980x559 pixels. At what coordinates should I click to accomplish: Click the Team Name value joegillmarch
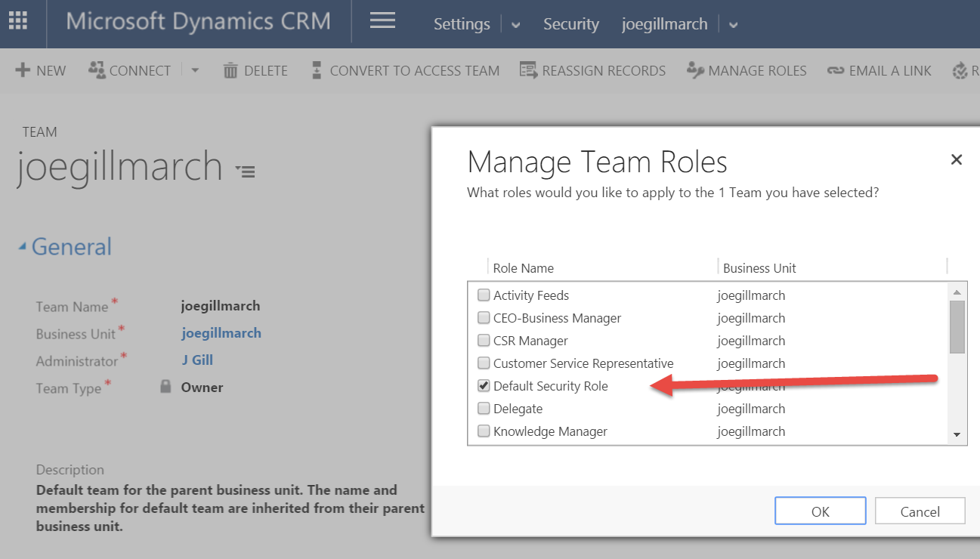point(221,306)
